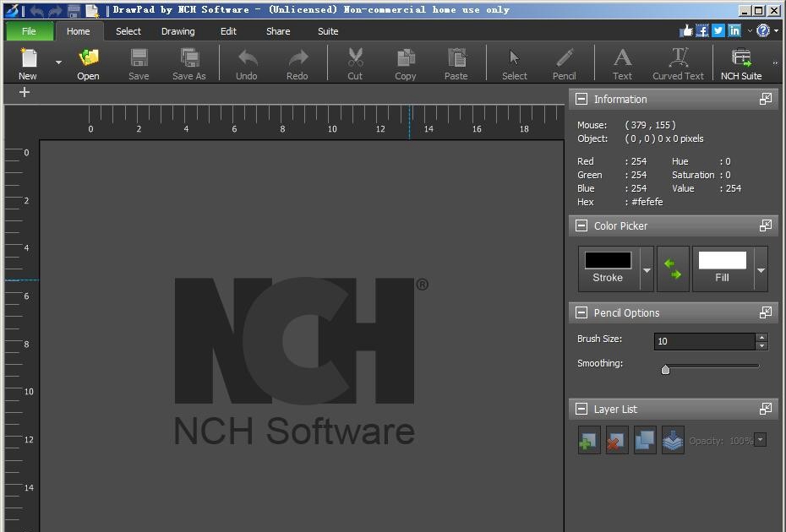Share via the Facebook icon
Image resolution: width=786 pixels, height=532 pixels.
point(702,31)
